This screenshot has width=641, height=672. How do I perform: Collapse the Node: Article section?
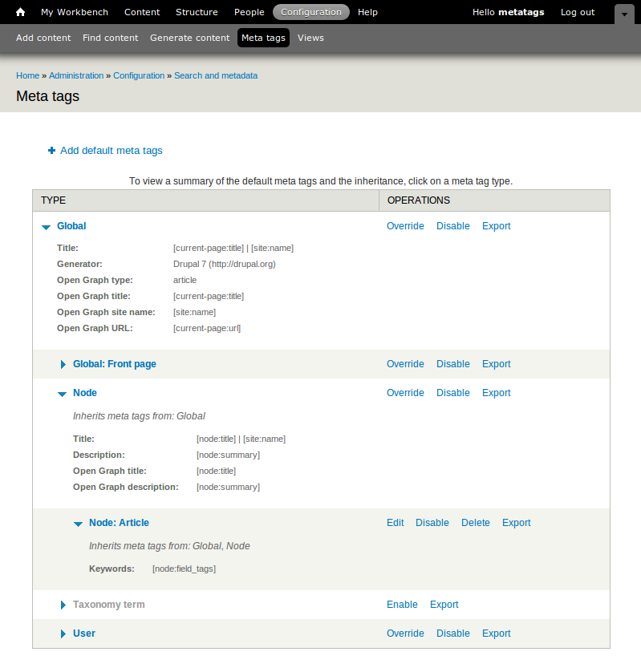click(78, 523)
